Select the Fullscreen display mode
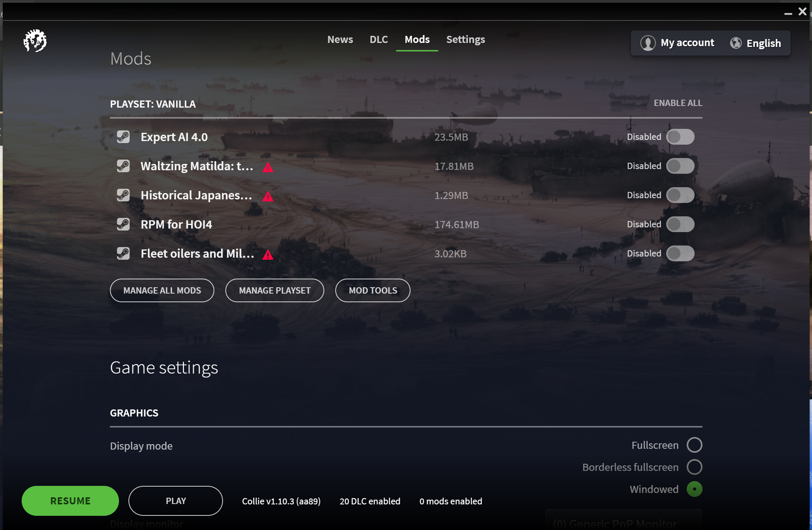Screen dimensions: 812x530 pos(694,445)
